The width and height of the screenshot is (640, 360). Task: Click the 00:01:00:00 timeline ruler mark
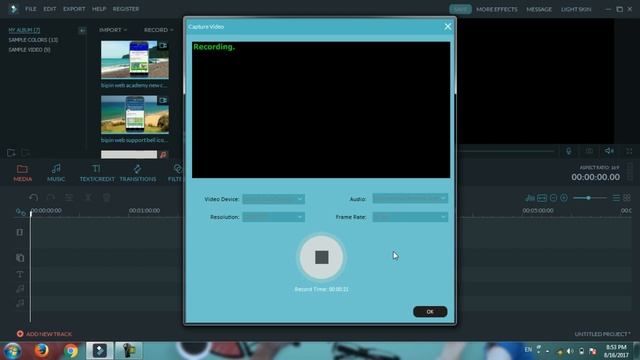click(x=144, y=211)
